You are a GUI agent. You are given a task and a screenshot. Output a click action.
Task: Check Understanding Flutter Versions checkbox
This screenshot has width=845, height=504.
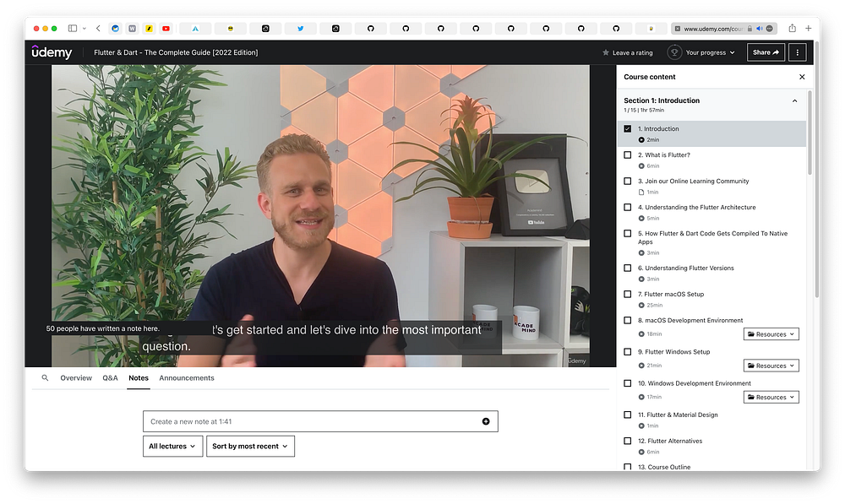(x=627, y=268)
